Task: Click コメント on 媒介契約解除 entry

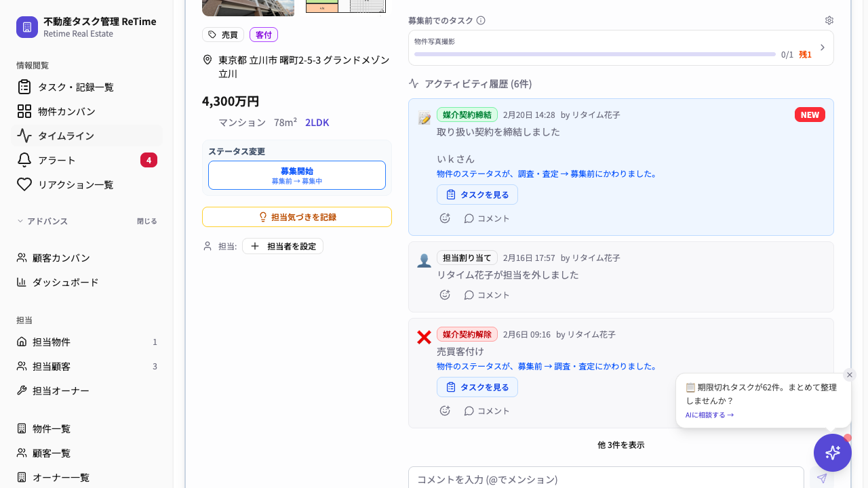Action: click(487, 411)
